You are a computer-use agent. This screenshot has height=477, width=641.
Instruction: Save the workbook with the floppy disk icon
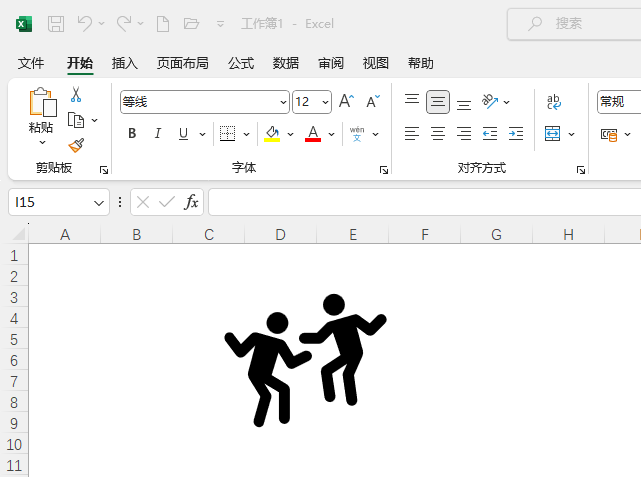tap(56, 24)
